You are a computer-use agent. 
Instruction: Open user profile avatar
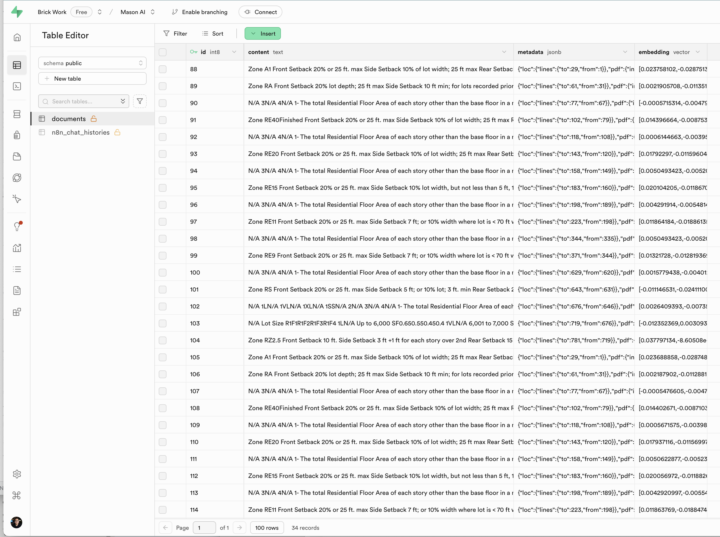pos(17,522)
